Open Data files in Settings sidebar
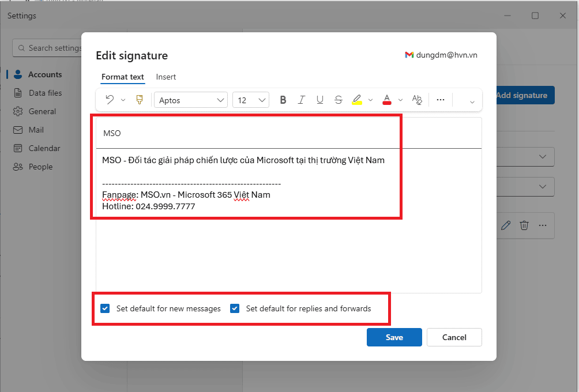The height and width of the screenshot is (392, 579). point(44,93)
